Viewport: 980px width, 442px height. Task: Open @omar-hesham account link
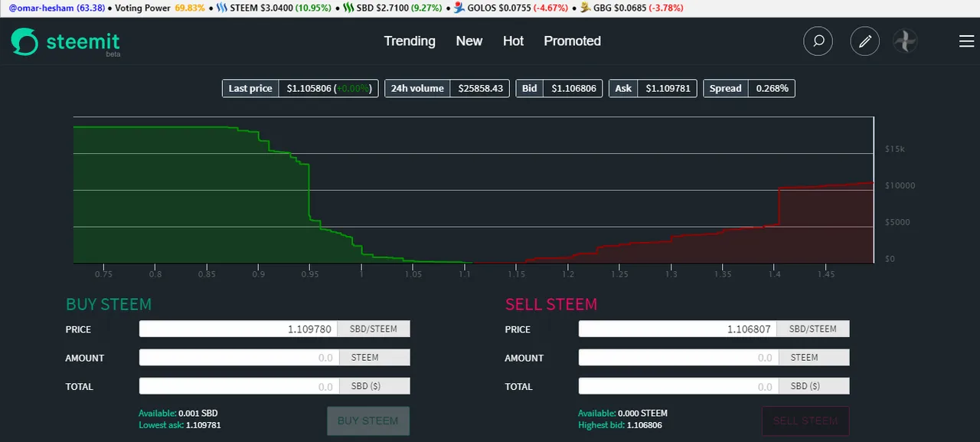41,8
